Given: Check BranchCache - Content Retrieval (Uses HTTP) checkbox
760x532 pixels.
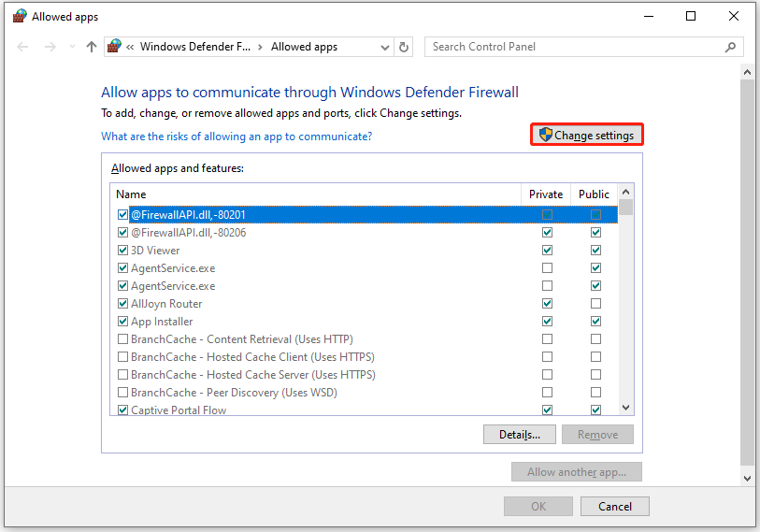Looking at the screenshot, I should pos(122,339).
